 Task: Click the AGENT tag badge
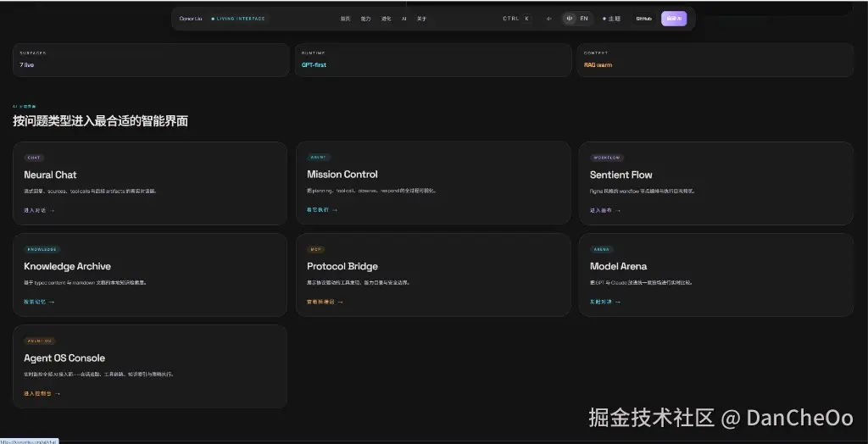(319, 158)
